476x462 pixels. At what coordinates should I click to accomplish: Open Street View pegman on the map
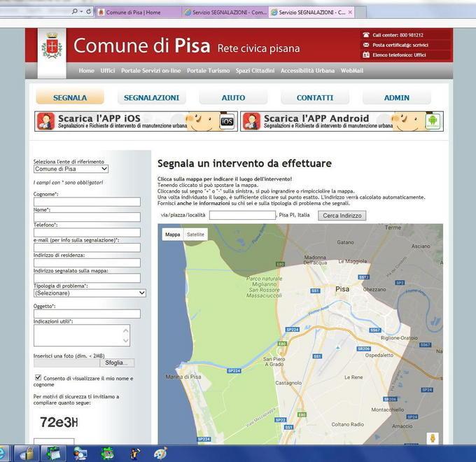click(433, 438)
